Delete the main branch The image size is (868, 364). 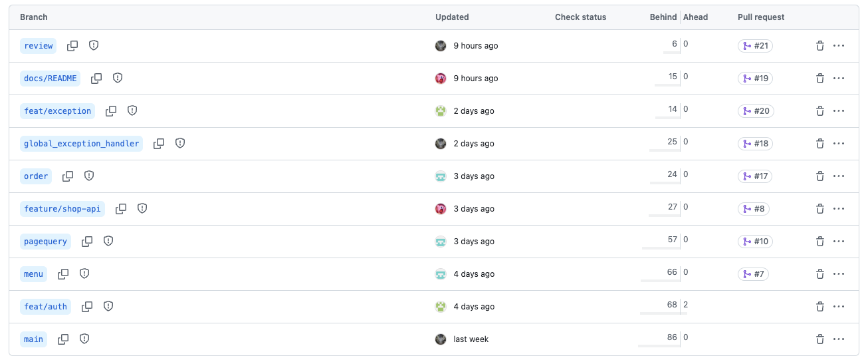(820, 339)
